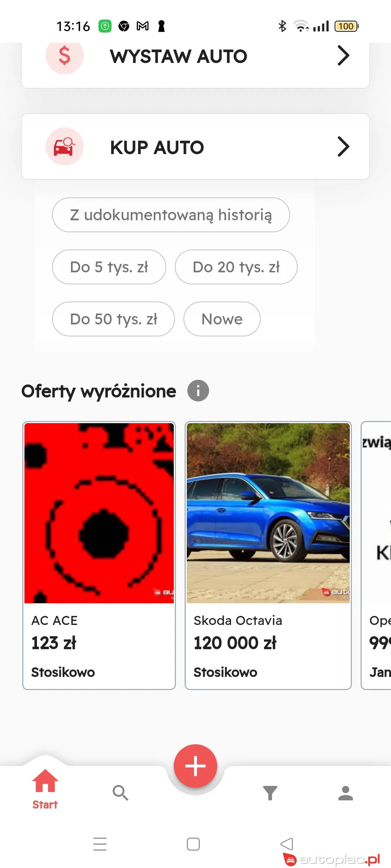Viewport: 391px width, 868px height.
Task: Tap the KUP AUTO button
Action: coord(195,146)
